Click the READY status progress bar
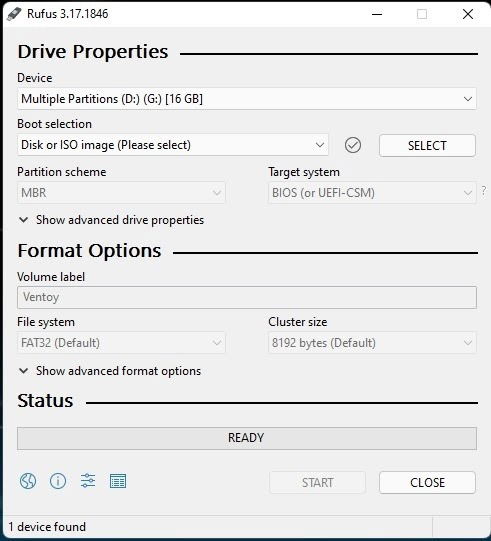The width and height of the screenshot is (491, 541). pos(247,438)
